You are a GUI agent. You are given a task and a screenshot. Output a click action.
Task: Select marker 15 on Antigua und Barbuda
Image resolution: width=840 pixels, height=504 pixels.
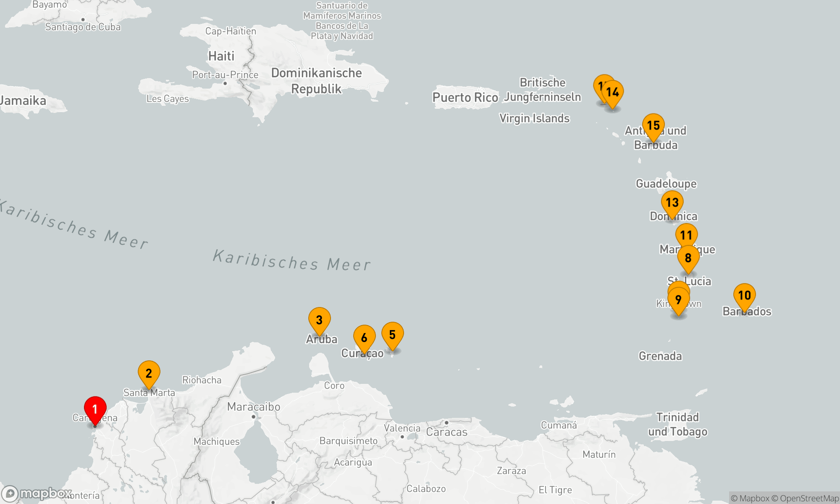[653, 125]
